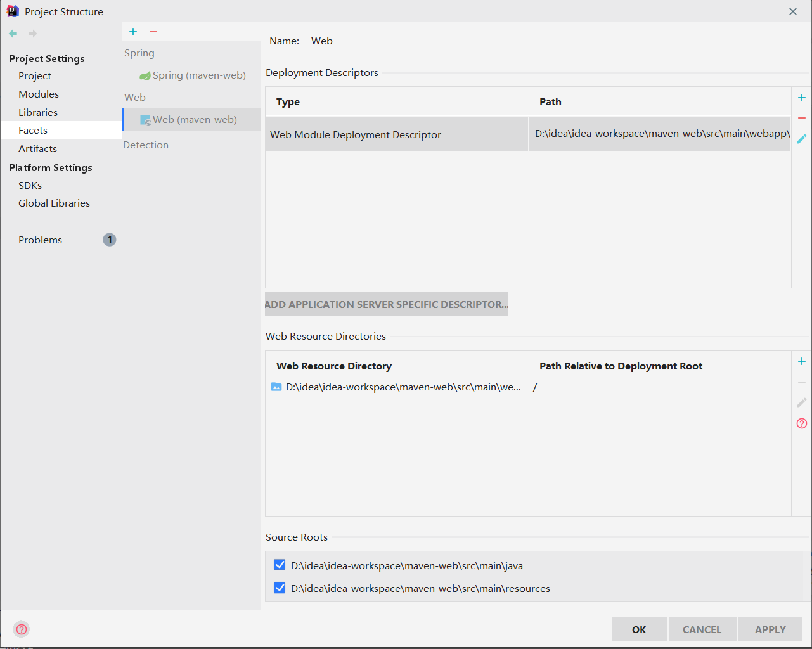
Task: Select the Spring facet group
Action: pos(139,53)
